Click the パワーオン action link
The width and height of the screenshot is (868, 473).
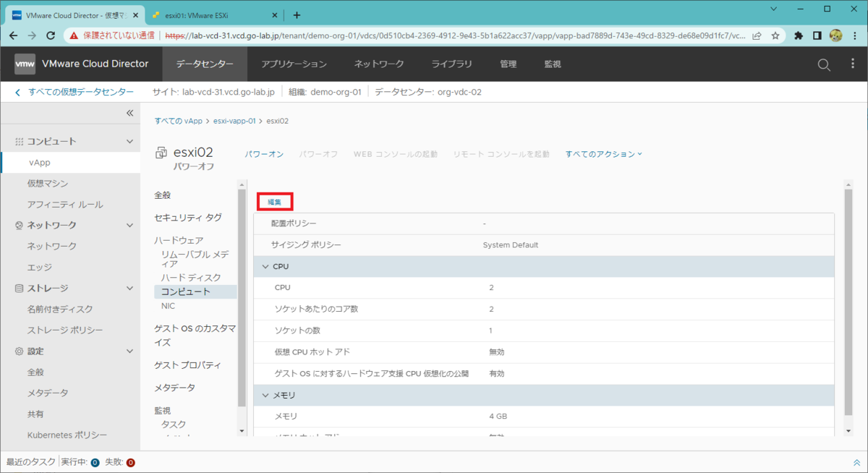pos(264,154)
